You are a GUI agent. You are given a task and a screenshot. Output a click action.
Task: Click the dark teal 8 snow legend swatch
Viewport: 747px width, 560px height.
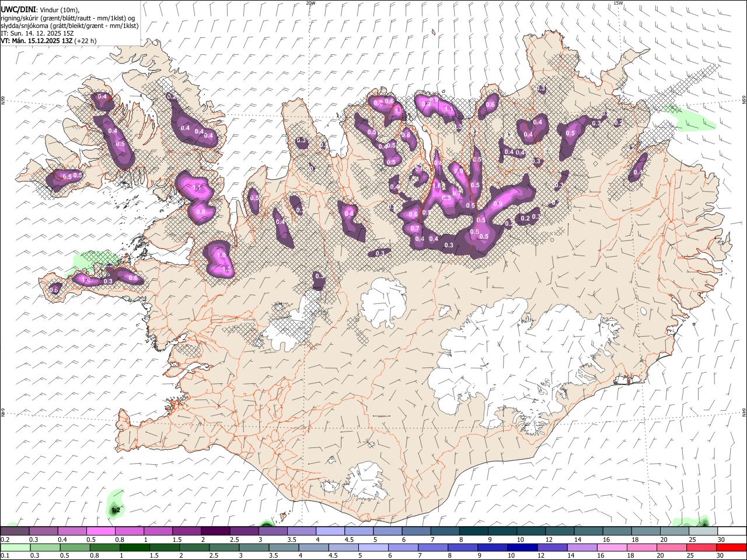coord(474,531)
